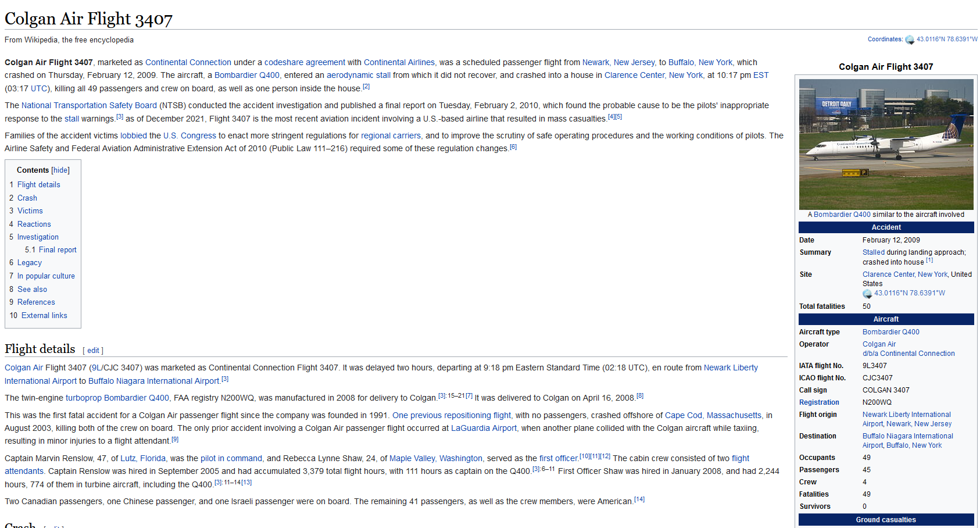The image size is (980, 528).
Task: Open One previous repositioning flight link
Action: pyautogui.click(x=452, y=416)
